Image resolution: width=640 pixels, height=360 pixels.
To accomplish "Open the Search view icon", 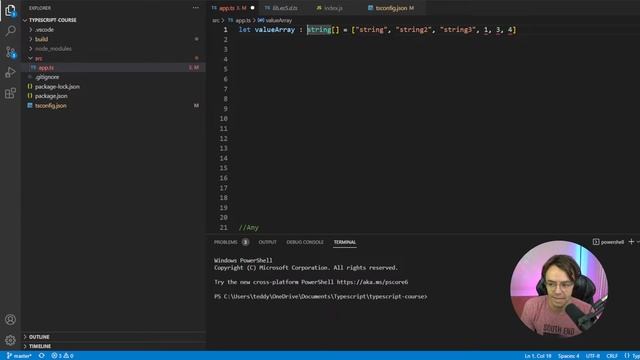I will click(x=10, y=31).
